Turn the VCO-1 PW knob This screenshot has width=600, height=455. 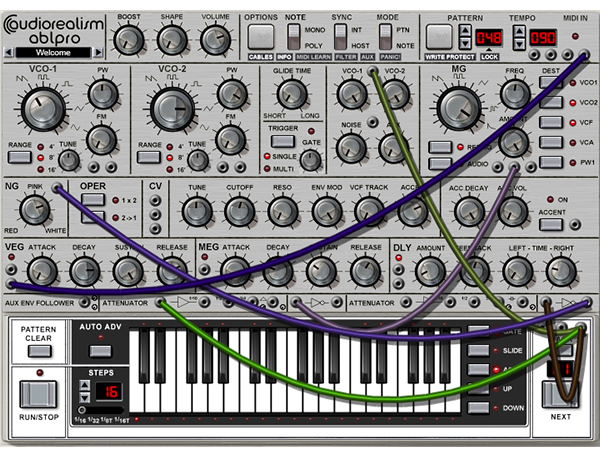tap(103, 93)
